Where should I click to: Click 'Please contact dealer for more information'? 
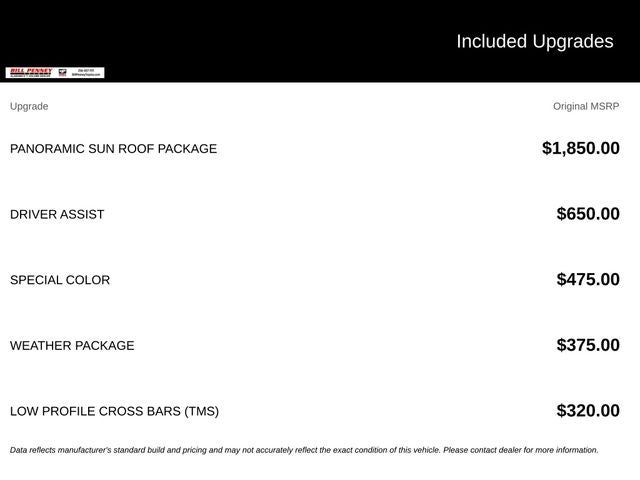[x=521, y=450]
